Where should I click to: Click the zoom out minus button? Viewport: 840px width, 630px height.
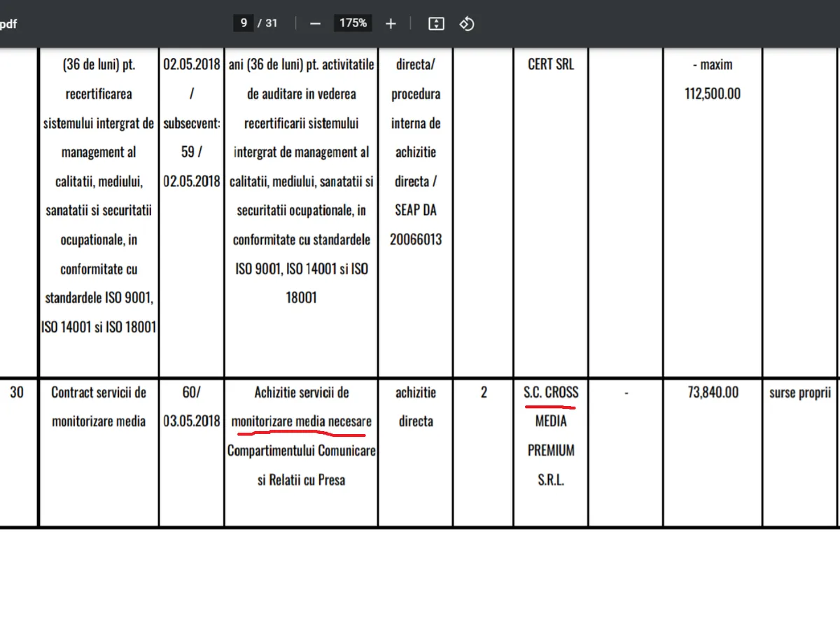coord(315,23)
